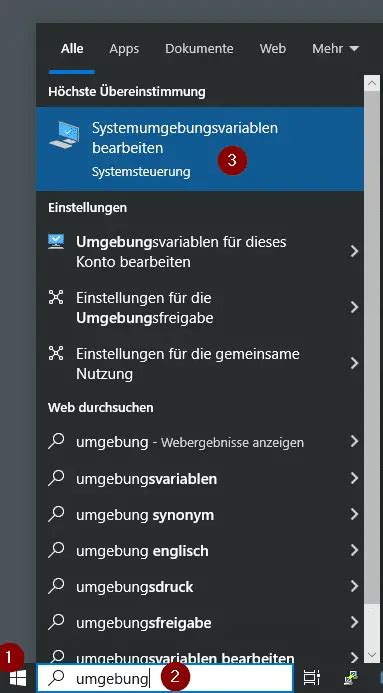Click the magnifier icon beside umgebung synonym
This screenshot has height=693, width=383.
pyautogui.click(x=56, y=515)
